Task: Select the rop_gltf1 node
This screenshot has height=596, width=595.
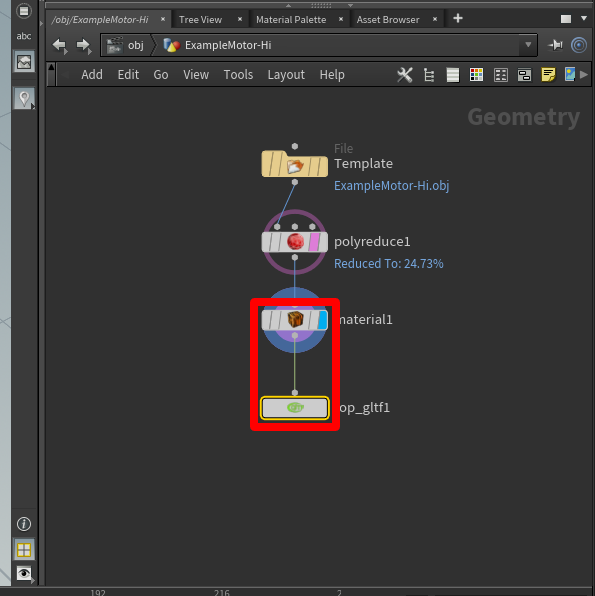Action: (x=295, y=408)
